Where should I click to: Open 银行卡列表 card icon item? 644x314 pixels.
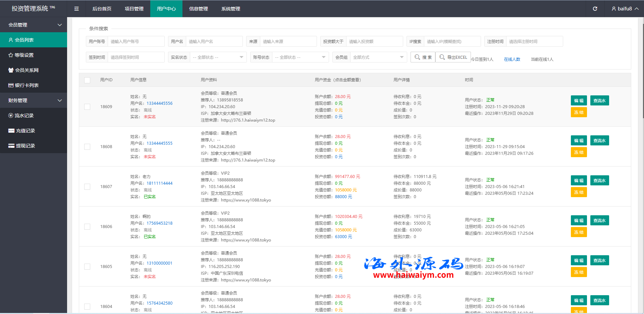(x=11, y=85)
